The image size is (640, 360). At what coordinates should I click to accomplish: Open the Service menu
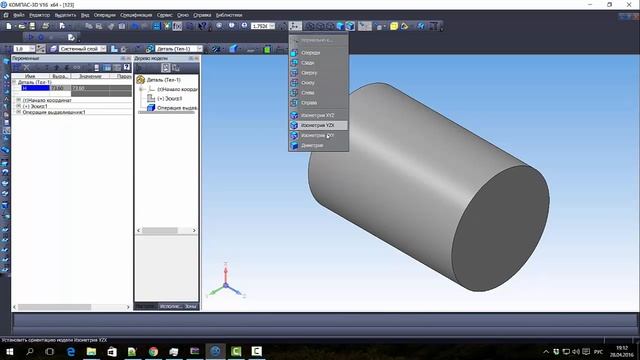click(164, 15)
